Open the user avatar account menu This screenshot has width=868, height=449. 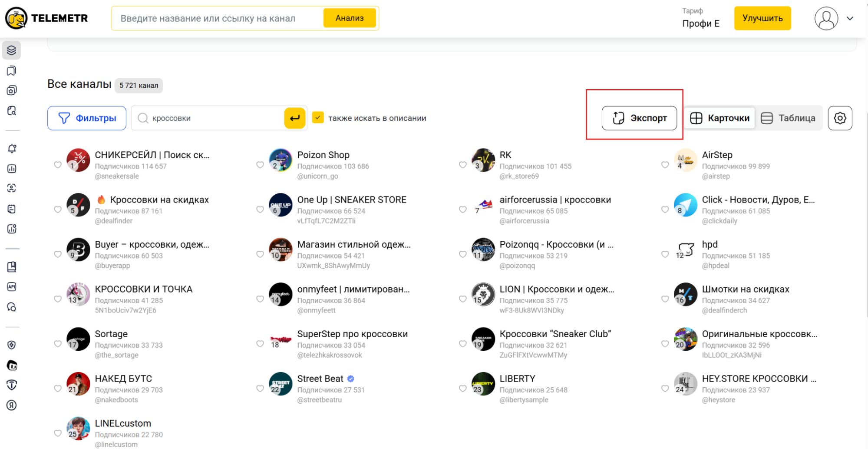pyautogui.click(x=826, y=18)
